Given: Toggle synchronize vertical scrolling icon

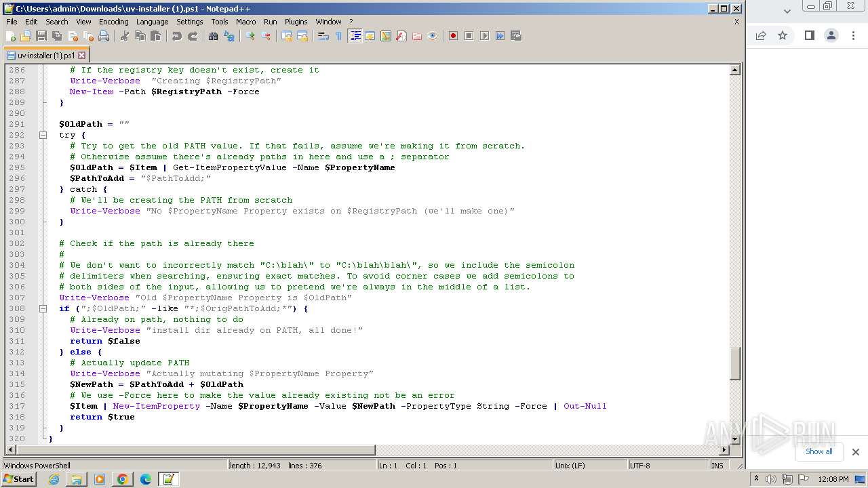Looking at the screenshot, I should tap(287, 36).
